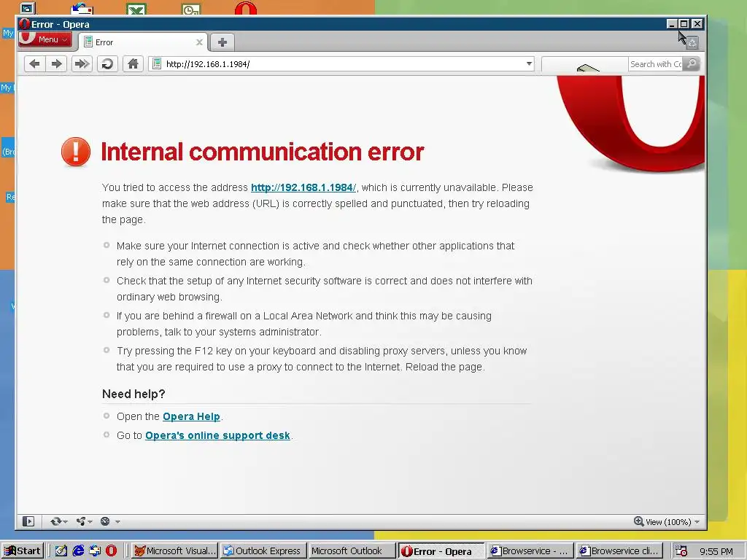This screenshot has height=560, width=747.
Task: Open Opera's online support desk link
Action: (x=217, y=436)
